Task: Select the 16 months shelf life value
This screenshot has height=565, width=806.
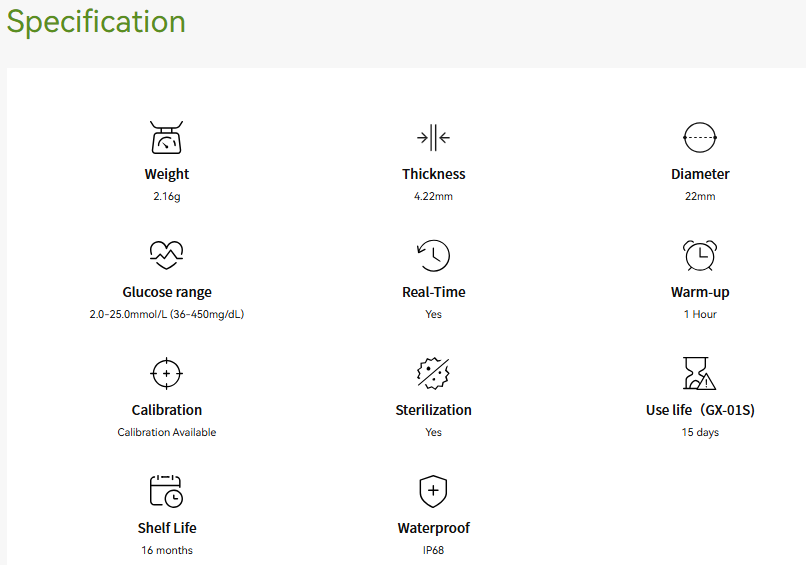Action: tap(167, 550)
